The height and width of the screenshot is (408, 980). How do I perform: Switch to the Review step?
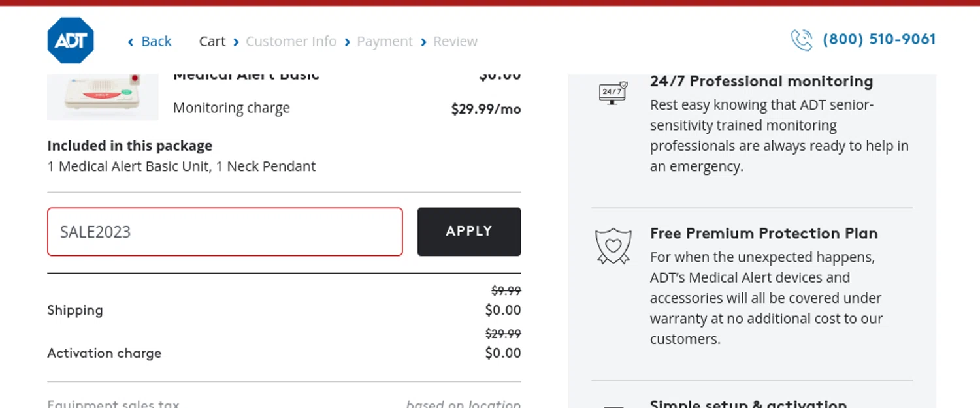pyautogui.click(x=455, y=41)
